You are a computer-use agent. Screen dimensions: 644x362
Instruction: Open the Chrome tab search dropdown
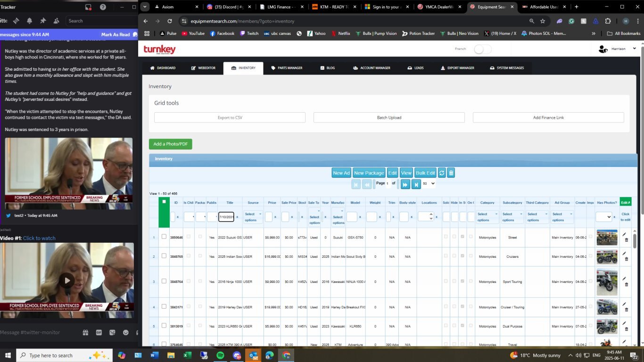tap(145, 7)
